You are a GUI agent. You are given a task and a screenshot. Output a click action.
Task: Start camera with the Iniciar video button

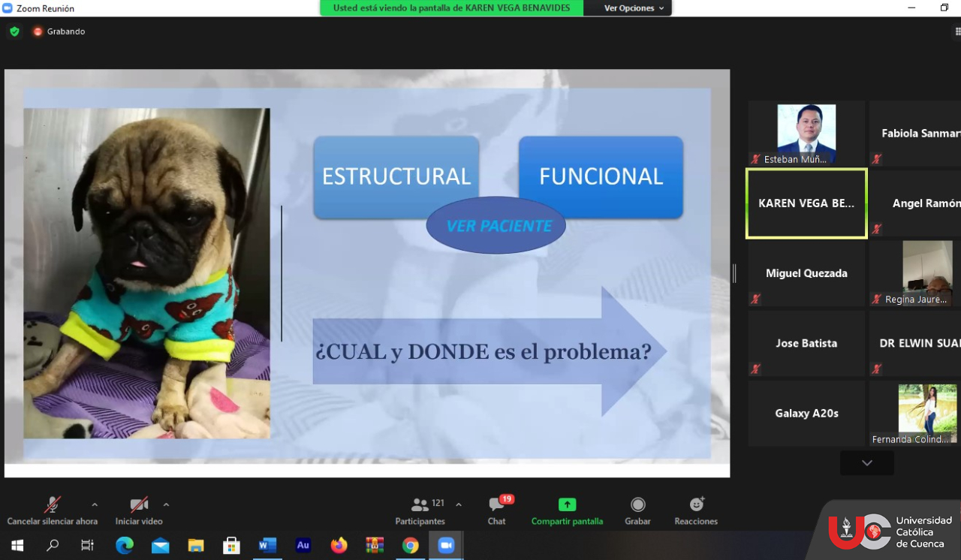pos(139,510)
